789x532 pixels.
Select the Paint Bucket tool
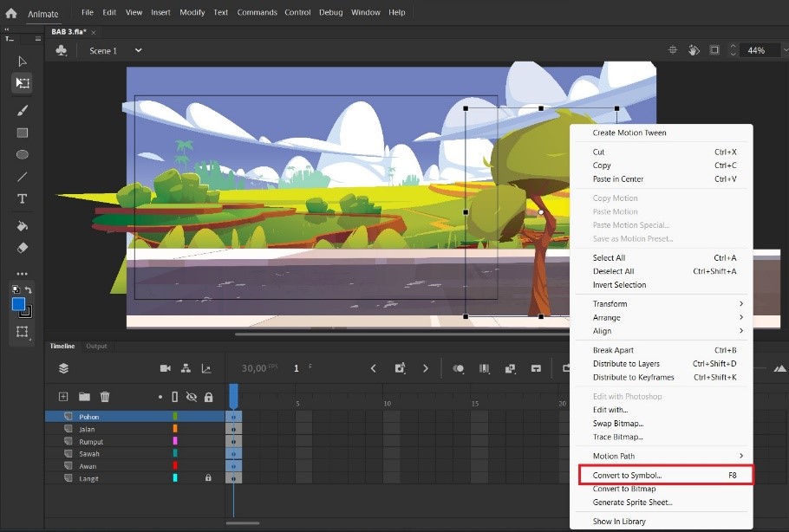tap(23, 226)
